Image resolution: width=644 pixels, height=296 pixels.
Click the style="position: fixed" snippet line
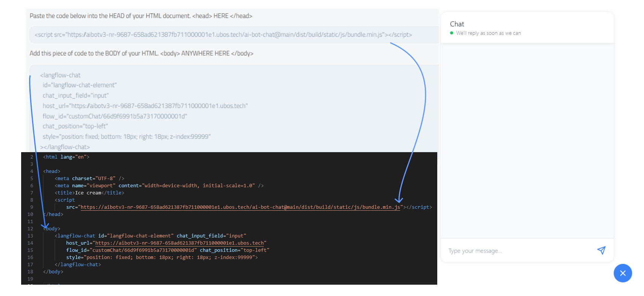tap(126, 137)
